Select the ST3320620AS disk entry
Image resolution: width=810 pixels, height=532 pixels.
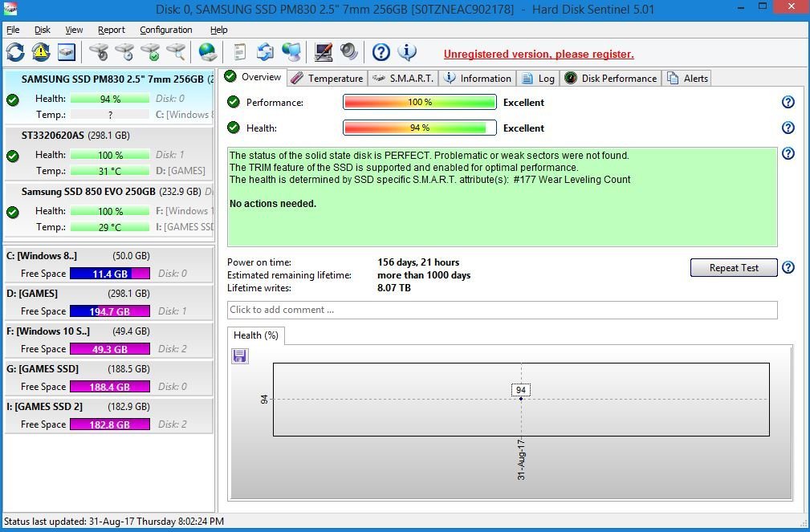[109, 153]
